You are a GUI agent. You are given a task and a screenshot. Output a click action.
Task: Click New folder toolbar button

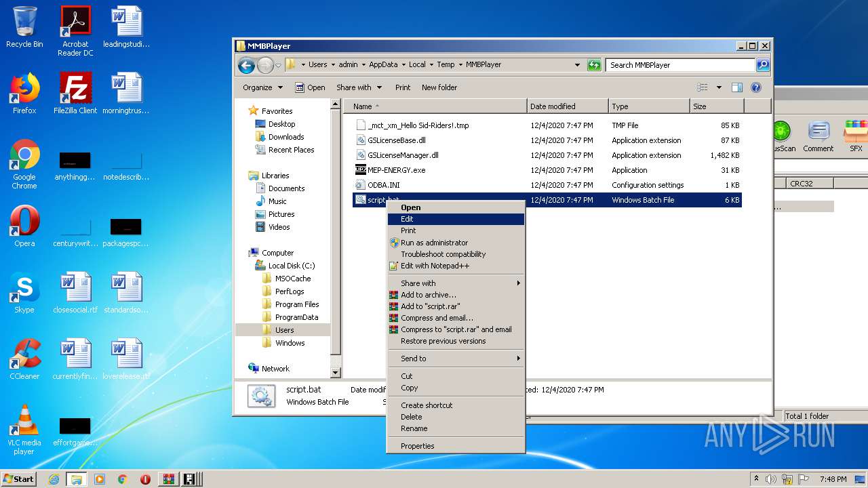point(439,87)
